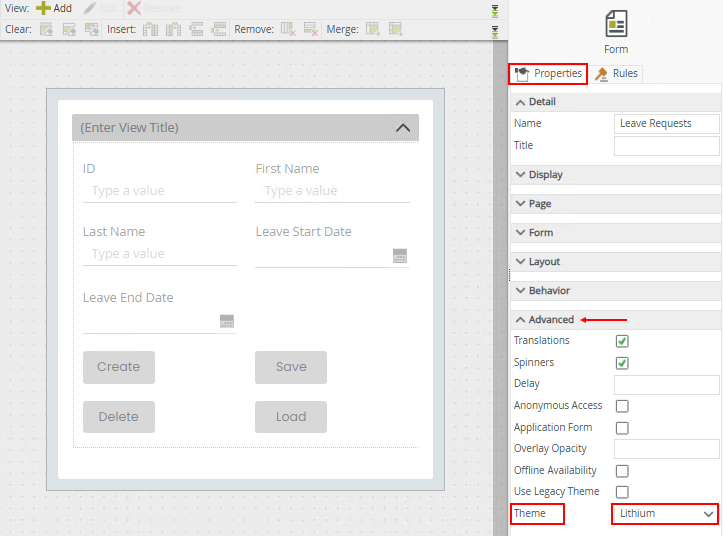Click the first Insert column icon
This screenshot has width=723, height=536.
[150, 30]
